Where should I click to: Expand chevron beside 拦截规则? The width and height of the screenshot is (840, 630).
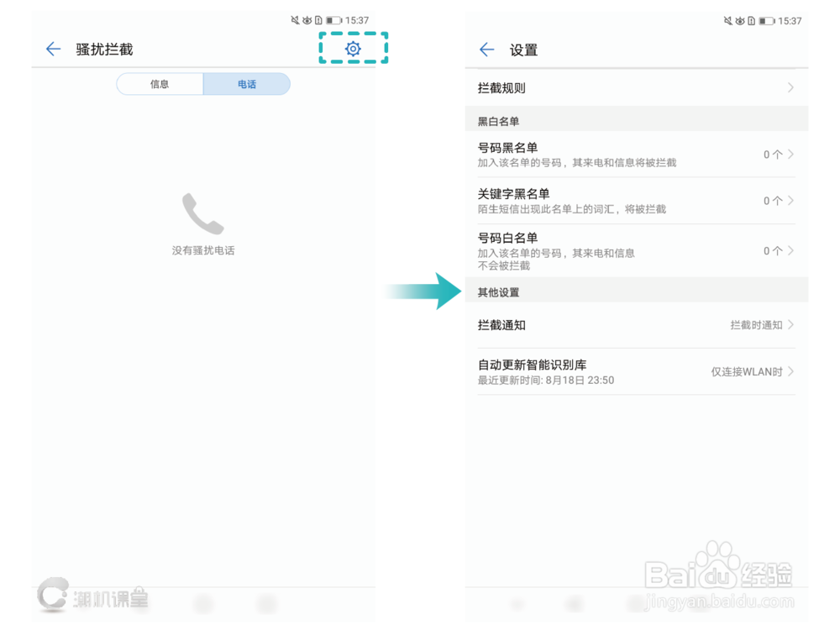pos(790,87)
